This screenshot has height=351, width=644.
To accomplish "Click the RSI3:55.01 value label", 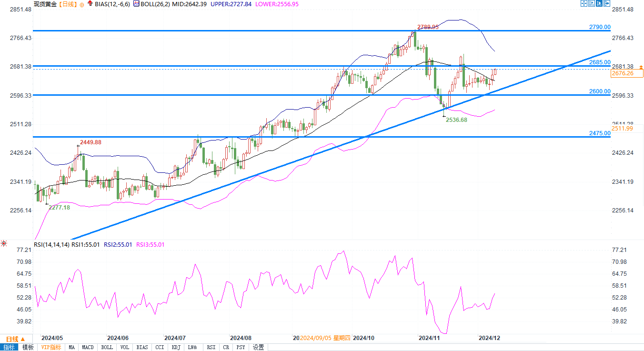I will (151, 244).
